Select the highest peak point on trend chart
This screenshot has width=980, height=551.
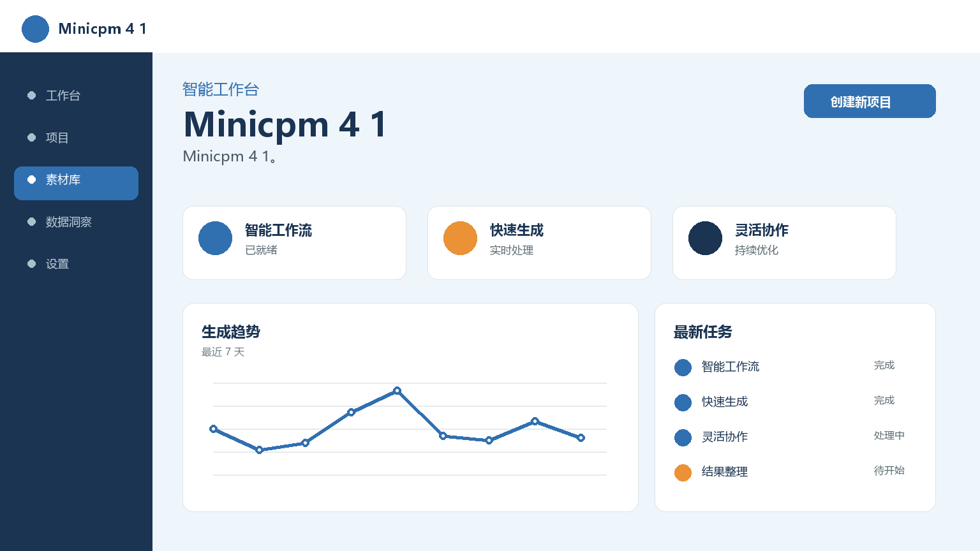397,390
